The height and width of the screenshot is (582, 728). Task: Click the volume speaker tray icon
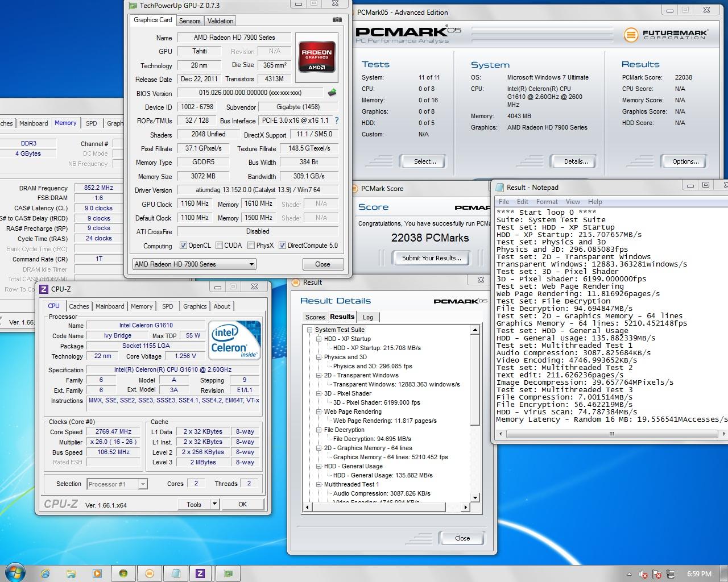pos(643,574)
